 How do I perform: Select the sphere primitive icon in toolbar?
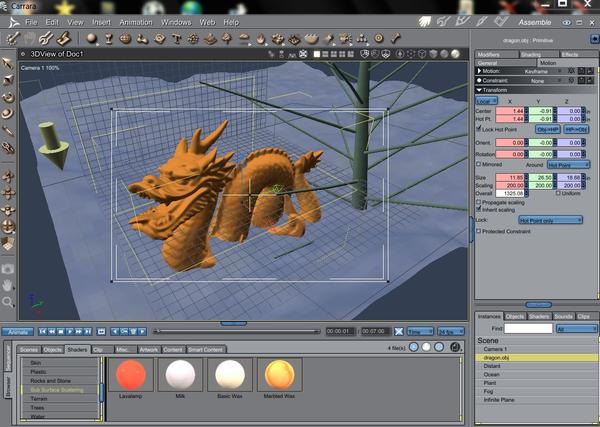[92, 38]
